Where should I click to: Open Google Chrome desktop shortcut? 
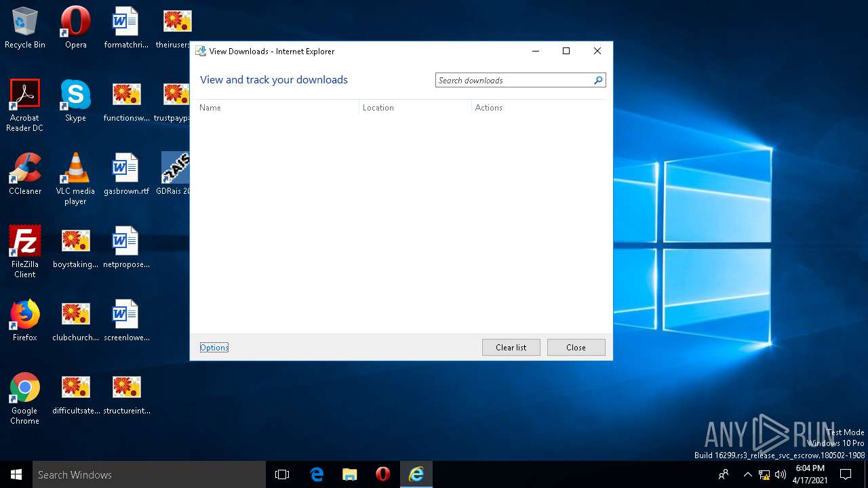(x=25, y=399)
